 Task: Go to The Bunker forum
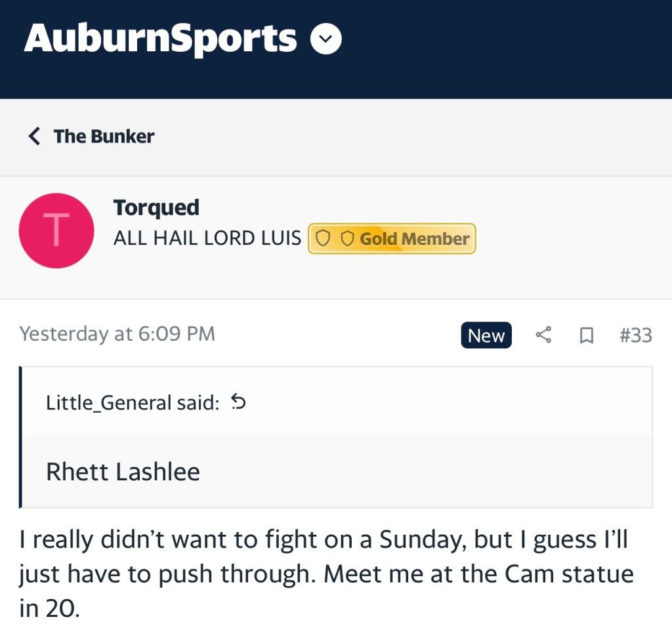coord(104,136)
